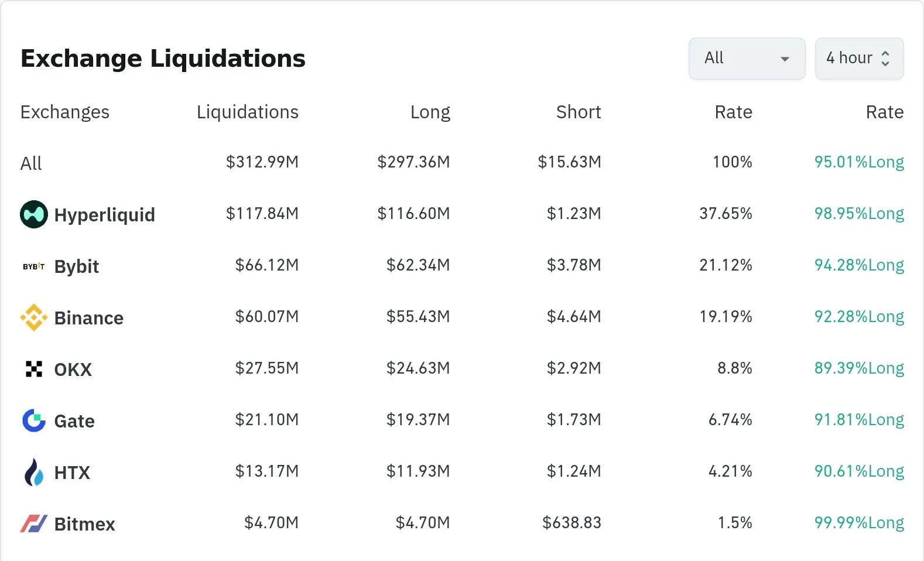The image size is (924, 561).
Task: Open the Bybit exchange name link
Action: tap(76, 266)
